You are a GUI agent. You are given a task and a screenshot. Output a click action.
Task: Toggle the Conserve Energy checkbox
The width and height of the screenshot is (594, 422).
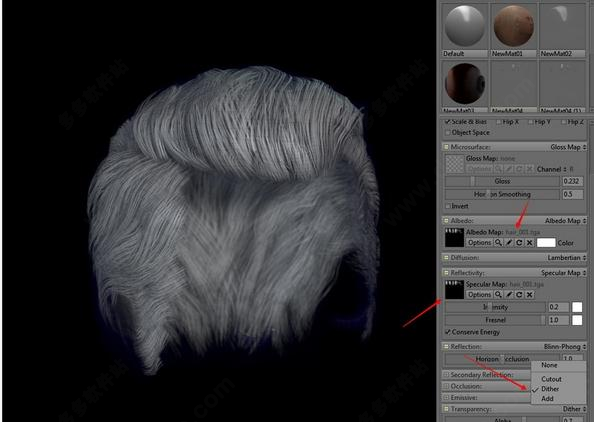[x=447, y=332]
